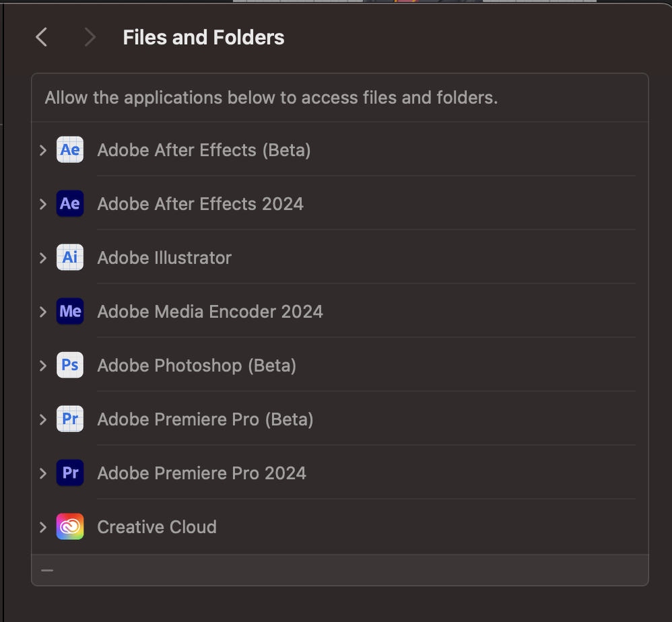
Task: Click the Adobe Photoshop (Beta) app icon
Action: click(69, 365)
